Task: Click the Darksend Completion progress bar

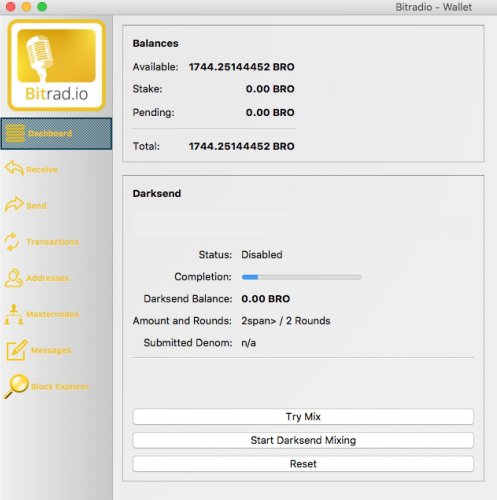Action: (x=302, y=277)
